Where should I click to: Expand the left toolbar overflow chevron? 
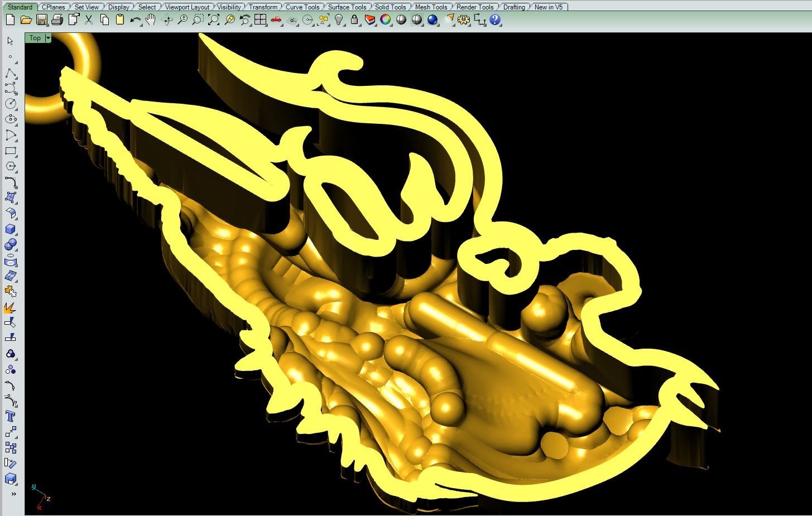point(13,494)
